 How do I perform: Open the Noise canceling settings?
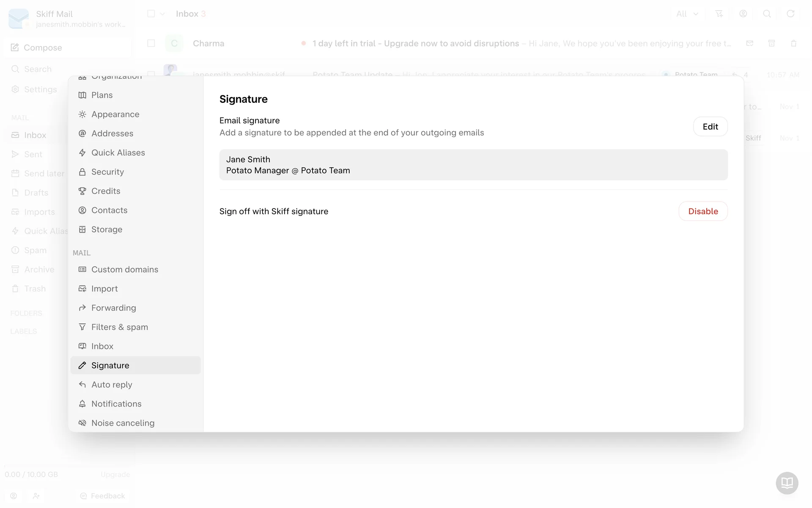[x=123, y=423]
